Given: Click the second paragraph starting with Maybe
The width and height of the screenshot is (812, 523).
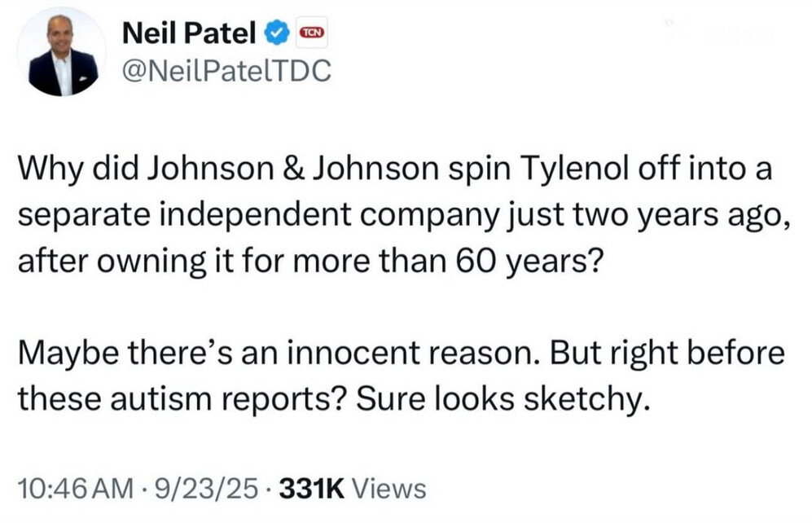Looking at the screenshot, I should 399,376.
